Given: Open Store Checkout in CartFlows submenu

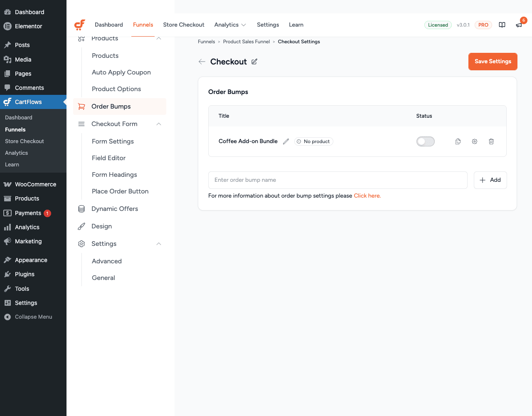Looking at the screenshot, I should 25,141.
